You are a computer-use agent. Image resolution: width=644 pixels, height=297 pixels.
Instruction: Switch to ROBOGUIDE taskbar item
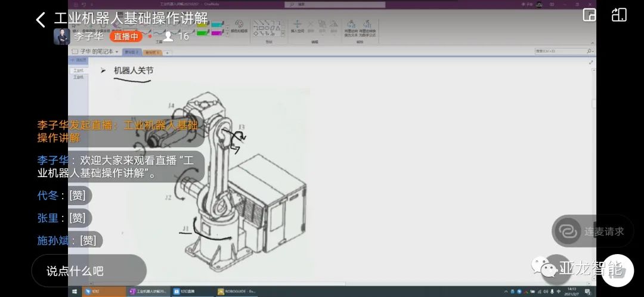click(237, 292)
